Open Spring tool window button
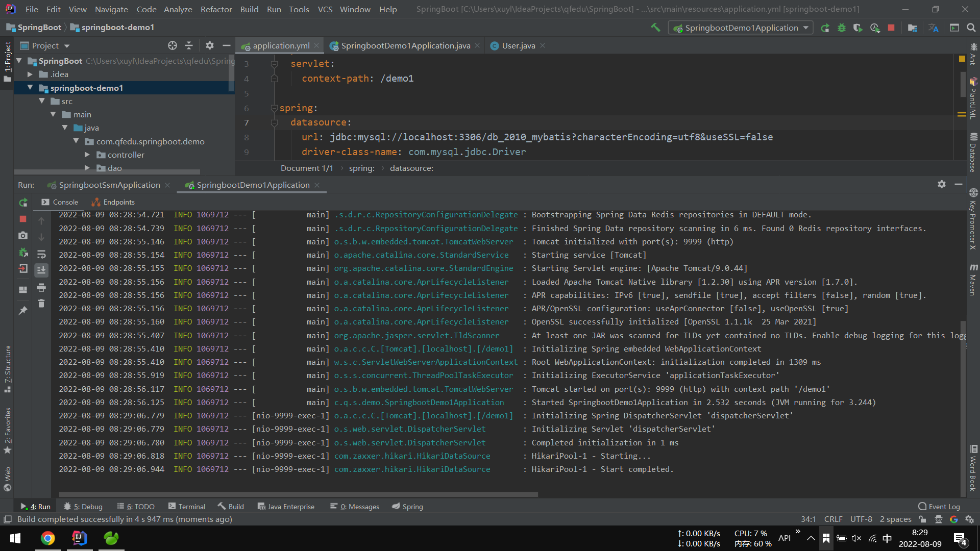Viewport: 980px width, 551px height. point(407,507)
